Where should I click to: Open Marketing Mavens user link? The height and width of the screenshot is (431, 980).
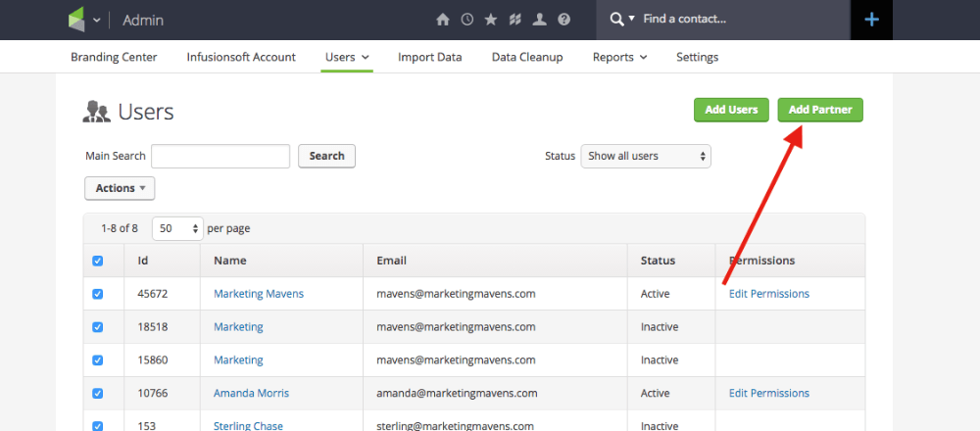[x=259, y=294]
